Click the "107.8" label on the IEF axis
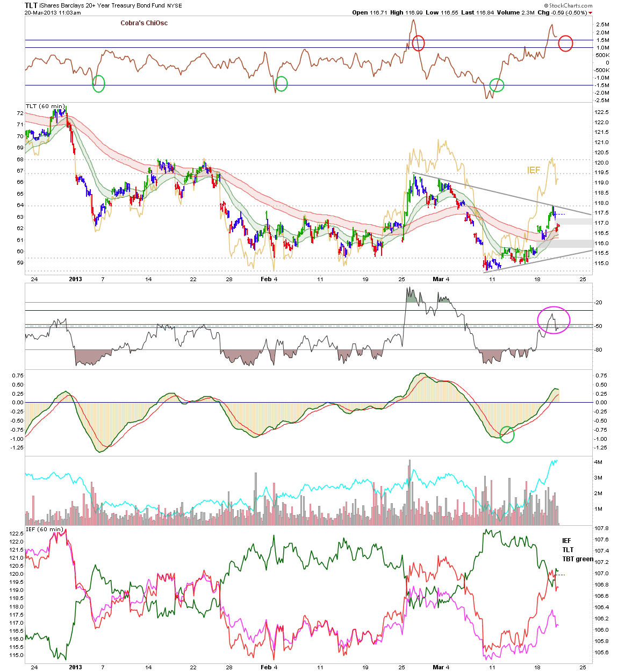 pyautogui.click(x=601, y=528)
